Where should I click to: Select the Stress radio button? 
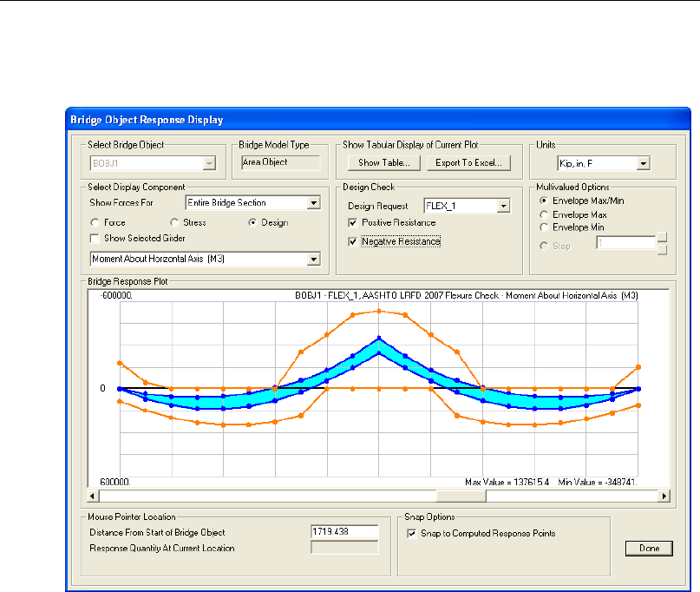[x=174, y=222]
